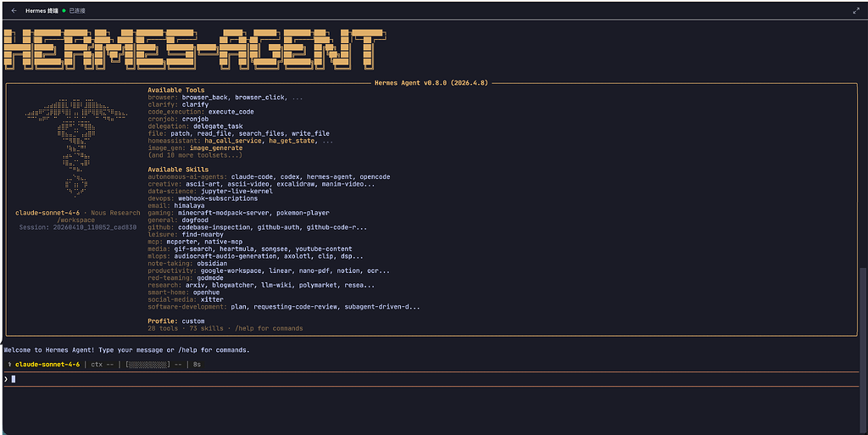The image size is (868, 435).
Task: Click the caduceus ASCII-art logo
Action: (76, 148)
